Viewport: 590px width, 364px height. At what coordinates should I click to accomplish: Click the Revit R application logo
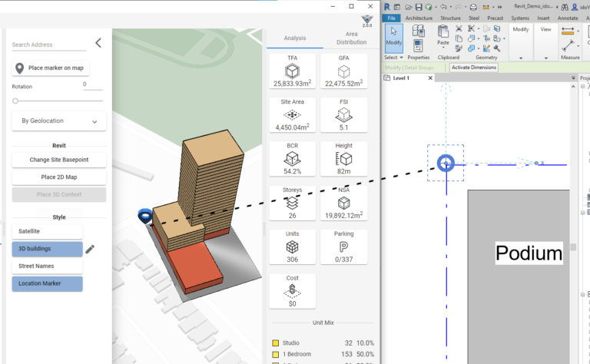(387, 7)
